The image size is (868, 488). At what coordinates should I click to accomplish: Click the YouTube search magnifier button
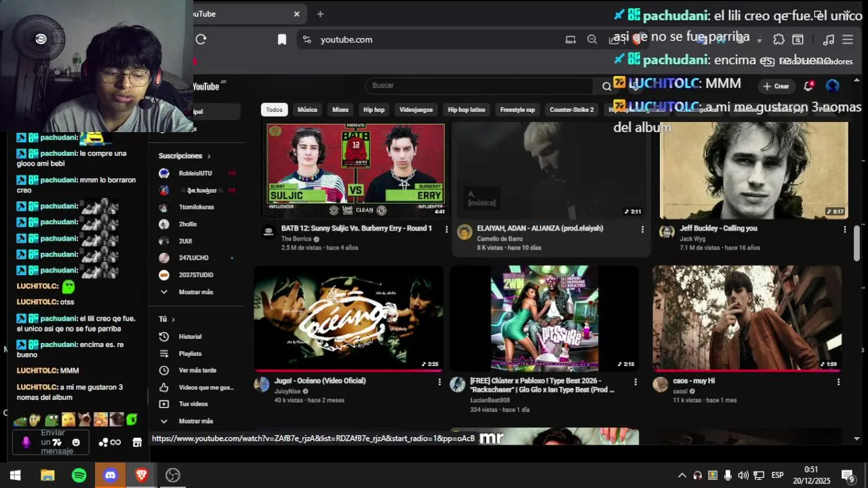click(x=606, y=86)
